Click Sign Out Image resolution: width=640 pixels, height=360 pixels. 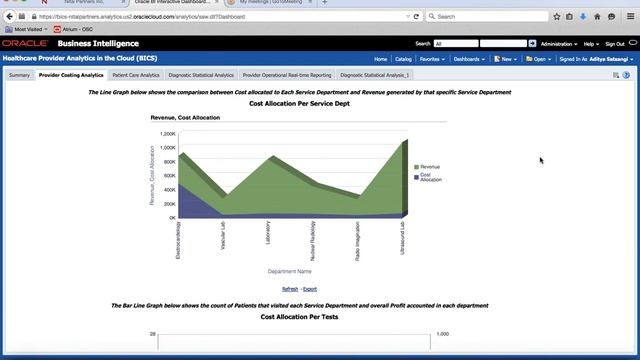point(615,44)
